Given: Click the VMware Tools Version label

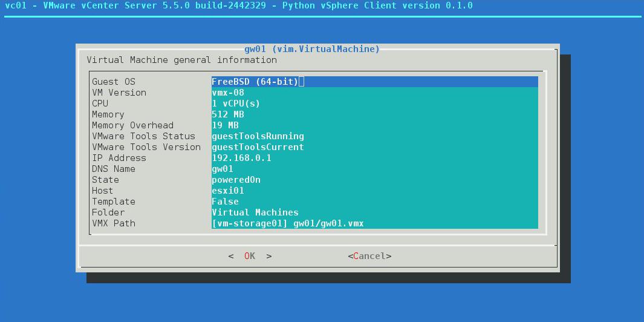Looking at the screenshot, I should coord(146,147).
